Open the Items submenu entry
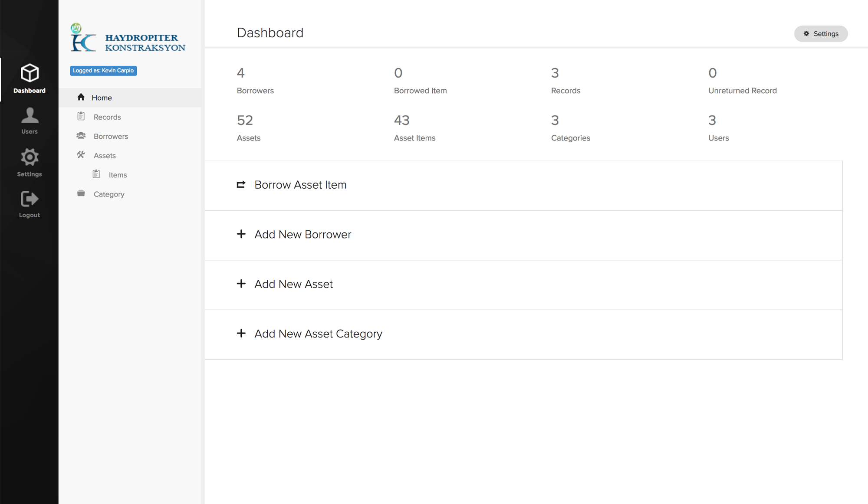This screenshot has width=868, height=504. 118,175
